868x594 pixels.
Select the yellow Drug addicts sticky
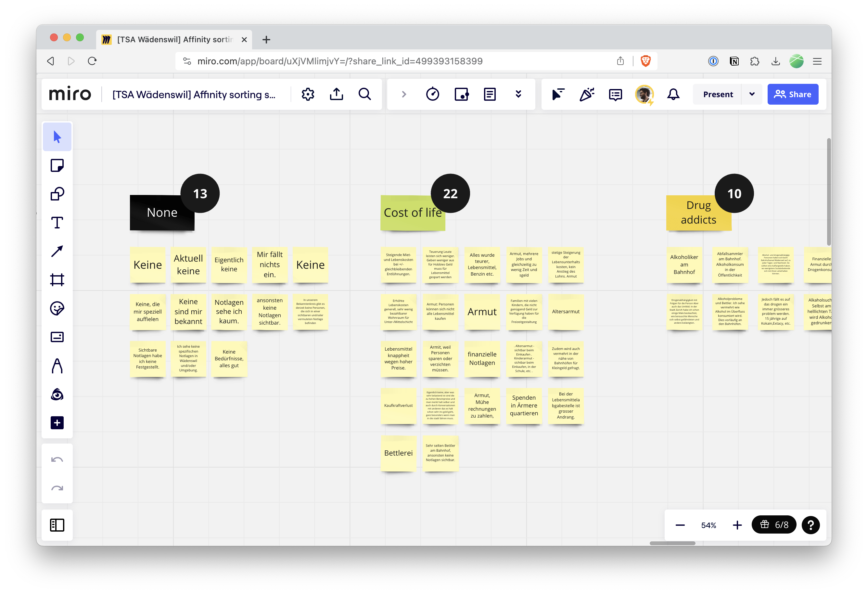[x=698, y=213]
